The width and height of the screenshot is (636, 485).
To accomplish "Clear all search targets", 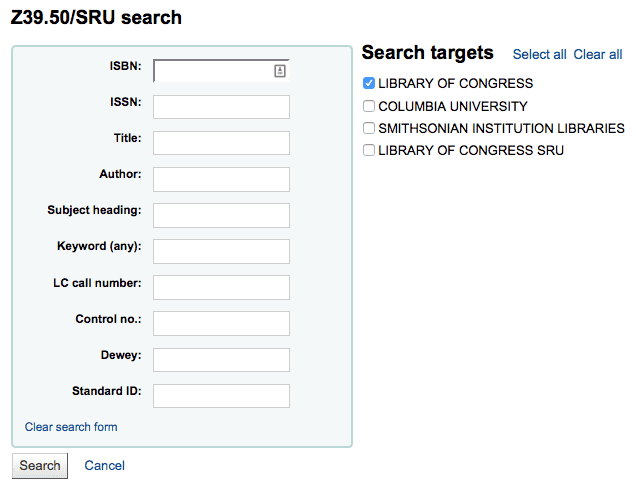I will pyautogui.click(x=598, y=54).
